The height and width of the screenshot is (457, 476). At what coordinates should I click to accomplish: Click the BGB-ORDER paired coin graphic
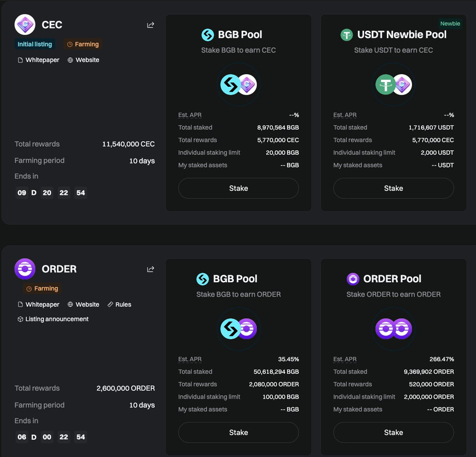[x=239, y=328]
